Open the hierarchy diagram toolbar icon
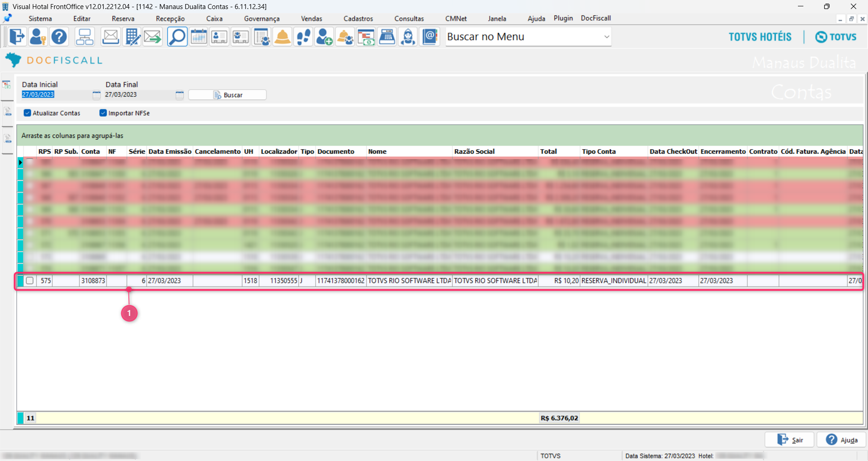 point(85,37)
